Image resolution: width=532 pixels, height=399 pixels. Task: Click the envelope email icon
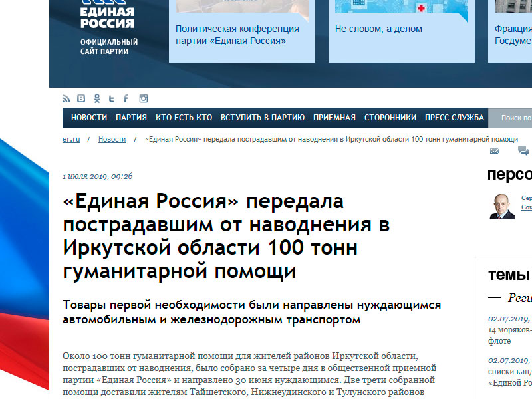coord(495,151)
